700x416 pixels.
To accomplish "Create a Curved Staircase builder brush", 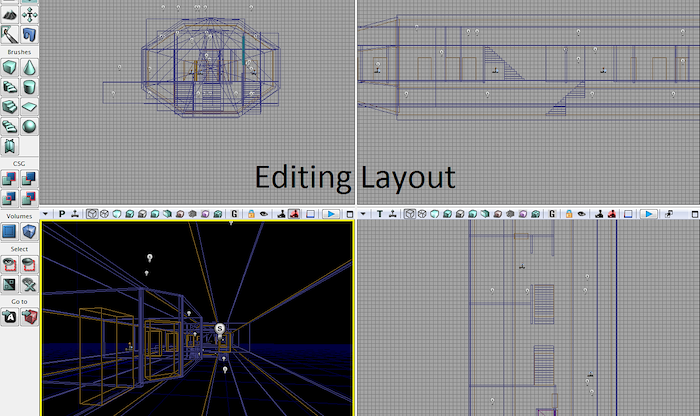I will (x=9, y=87).
